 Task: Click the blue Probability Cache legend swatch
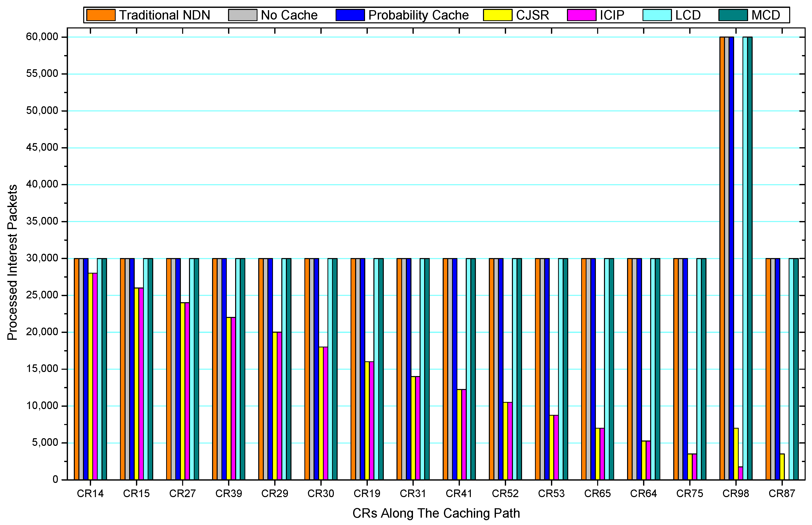point(350,15)
